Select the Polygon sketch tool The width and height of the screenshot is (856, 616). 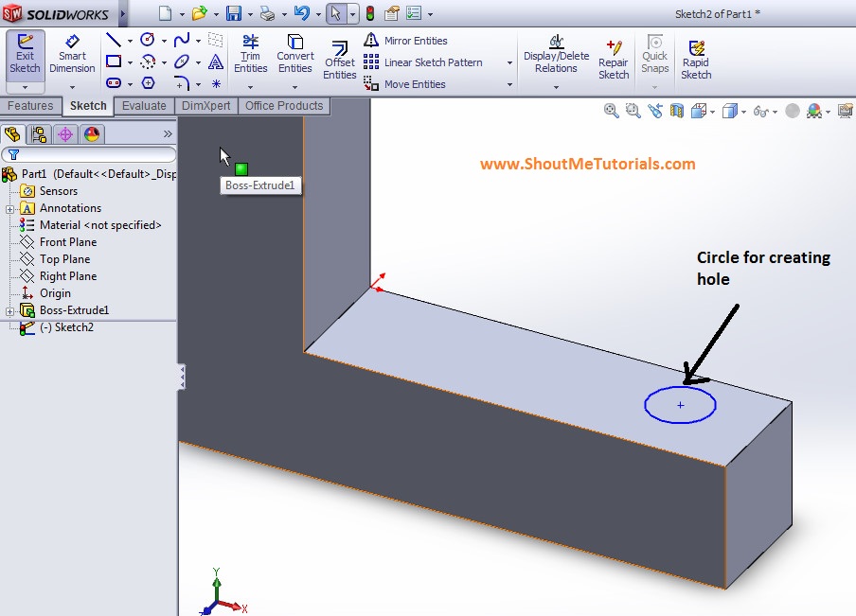pyautogui.click(x=148, y=83)
